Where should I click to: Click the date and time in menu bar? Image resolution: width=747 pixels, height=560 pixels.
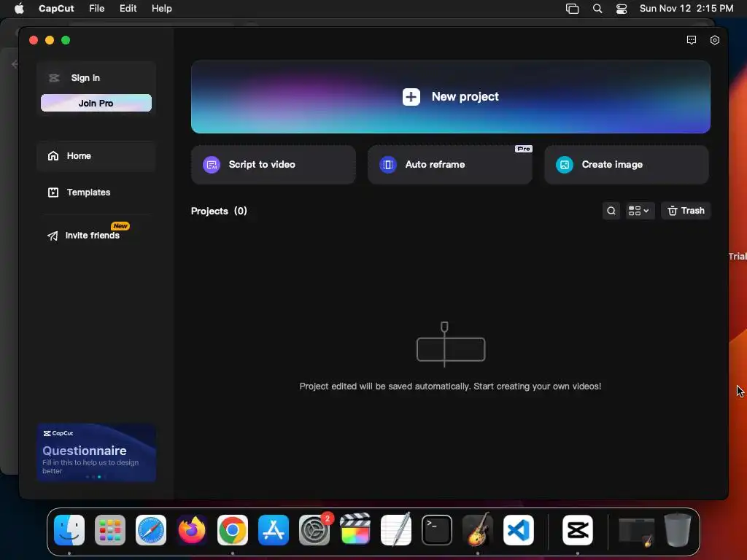point(686,9)
